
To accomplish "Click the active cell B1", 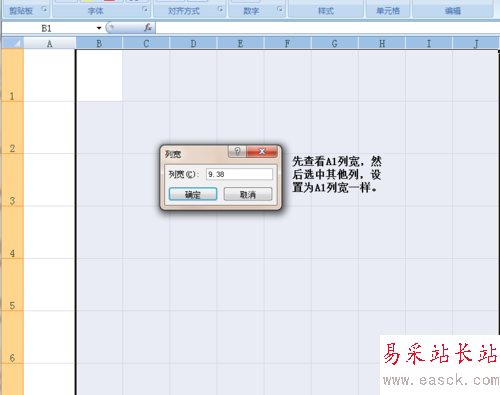I will 99,75.
